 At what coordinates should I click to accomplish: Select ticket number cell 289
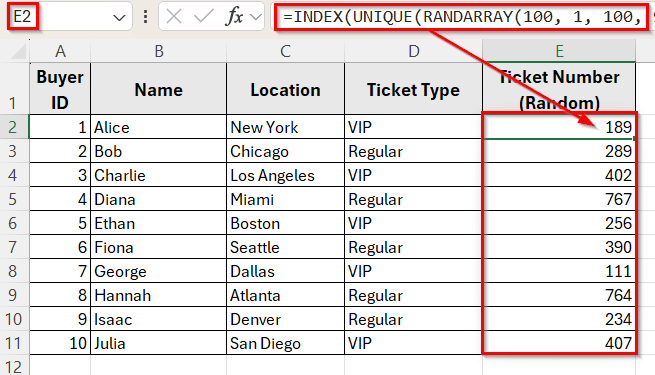coord(559,151)
